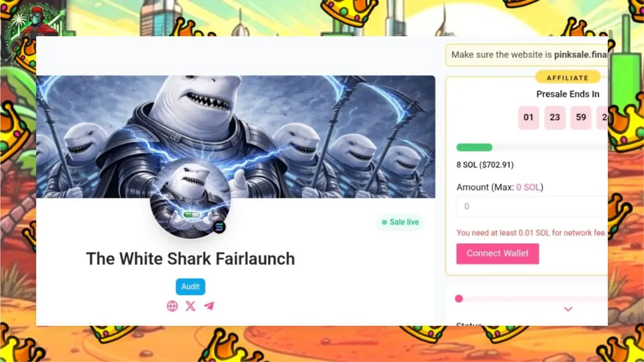Click the Solana chain badge on avatar

coord(219,227)
